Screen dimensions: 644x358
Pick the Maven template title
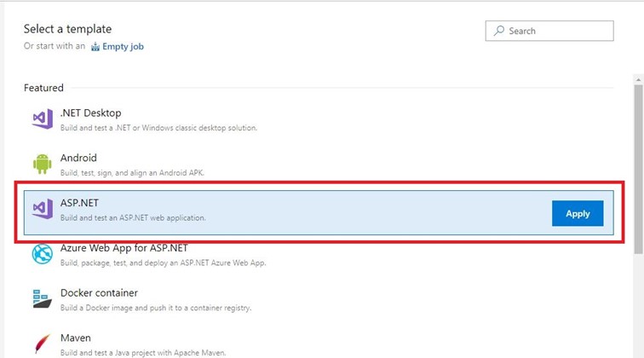(x=76, y=338)
